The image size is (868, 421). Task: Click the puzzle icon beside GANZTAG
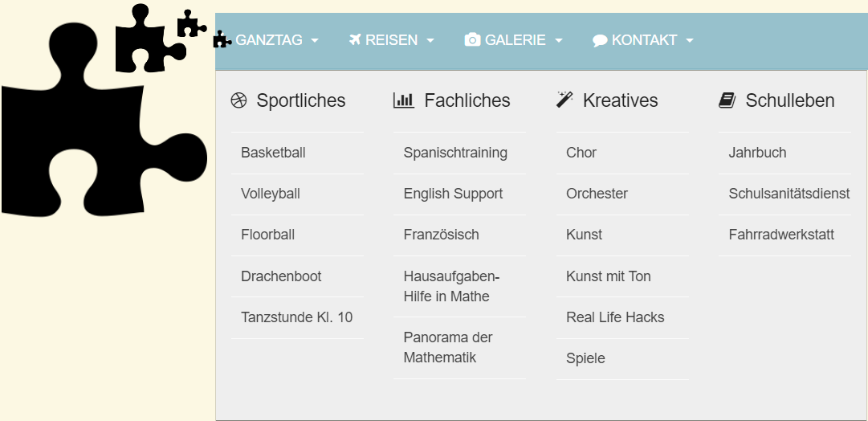tap(222, 39)
